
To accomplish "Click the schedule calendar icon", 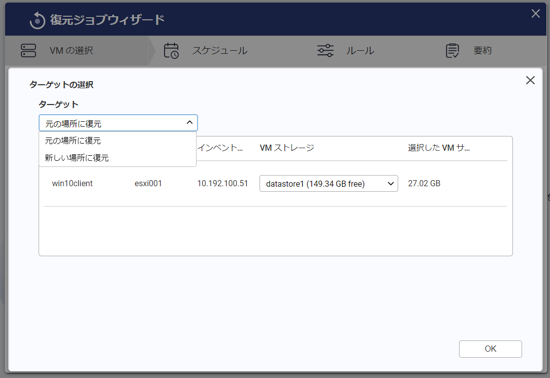I will coord(171,50).
